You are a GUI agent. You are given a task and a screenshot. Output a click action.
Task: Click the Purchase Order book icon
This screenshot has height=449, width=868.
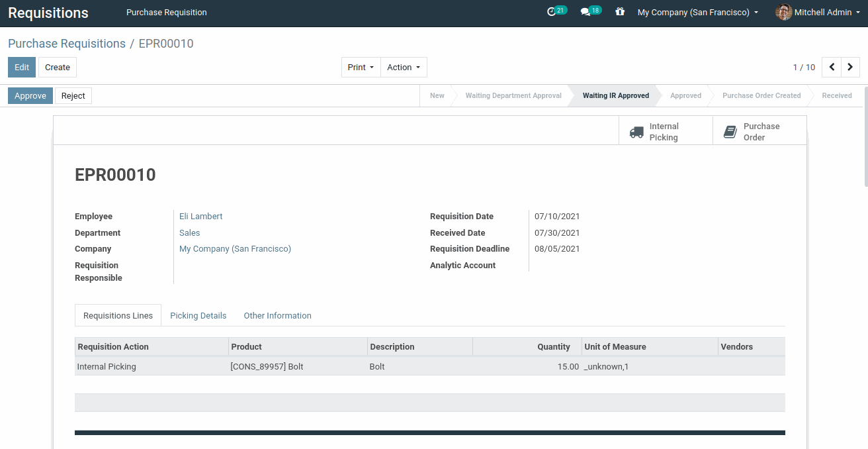coord(730,132)
